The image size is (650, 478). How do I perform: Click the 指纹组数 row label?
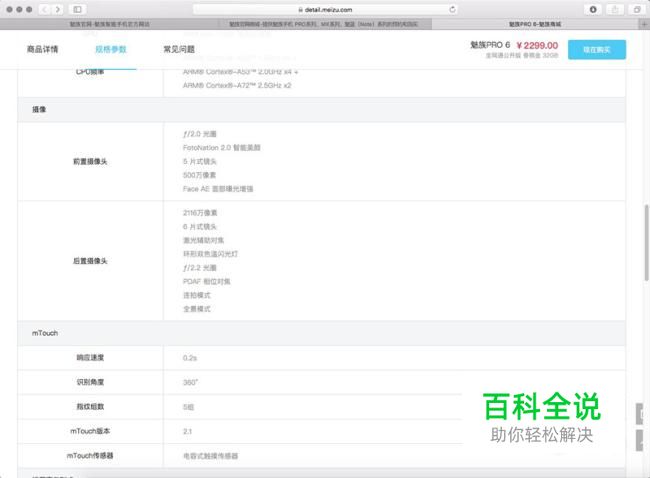tap(90, 406)
